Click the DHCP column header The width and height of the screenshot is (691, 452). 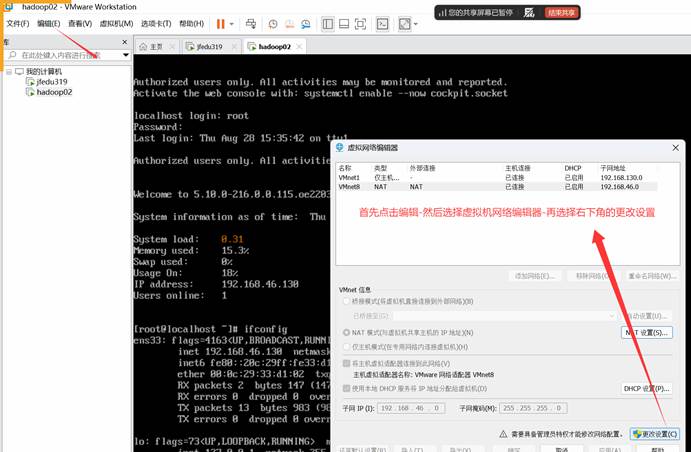click(x=573, y=168)
